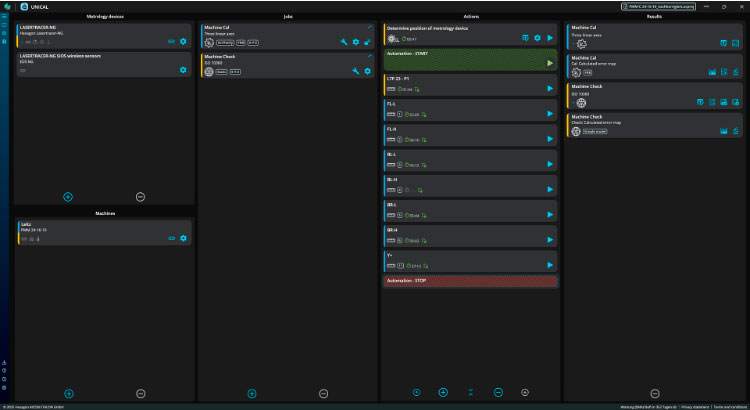This screenshot has height=410, width=750.
Task: Run the LTP 23 - P1 action
Action: coord(550,89)
